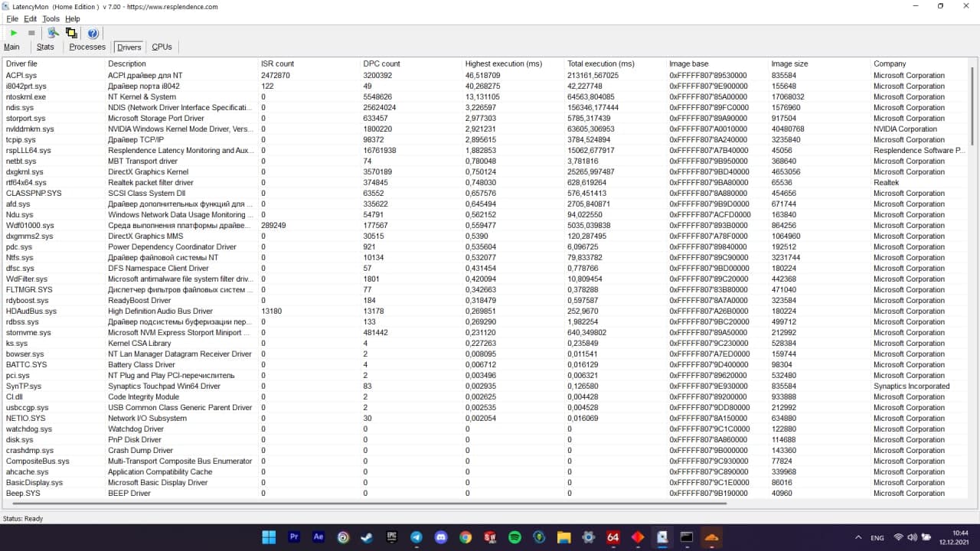The width and height of the screenshot is (980, 551).
Task: Sort by the Image size column header
Action: click(820, 64)
